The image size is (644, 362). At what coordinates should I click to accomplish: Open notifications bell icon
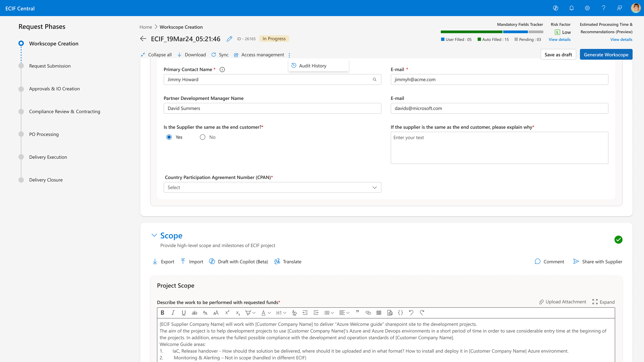[572, 8]
